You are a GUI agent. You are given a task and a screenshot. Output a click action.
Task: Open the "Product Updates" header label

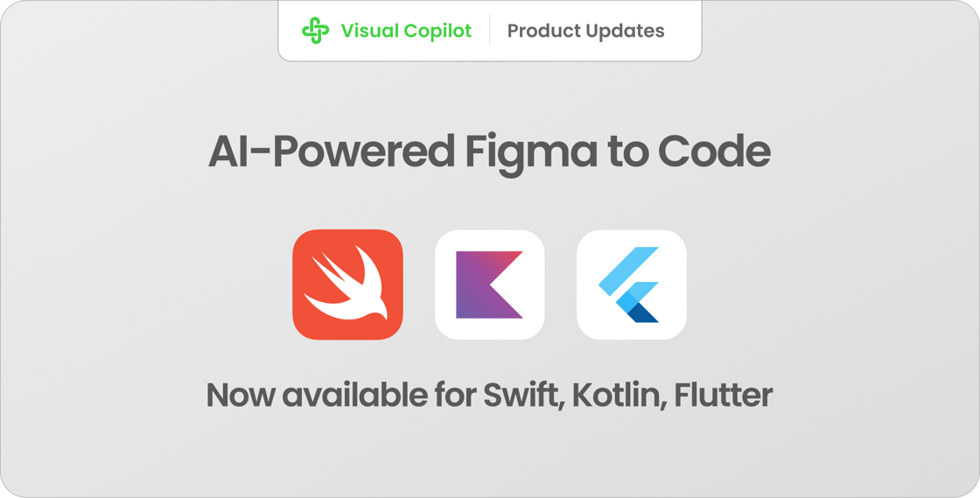click(x=585, y=31)
